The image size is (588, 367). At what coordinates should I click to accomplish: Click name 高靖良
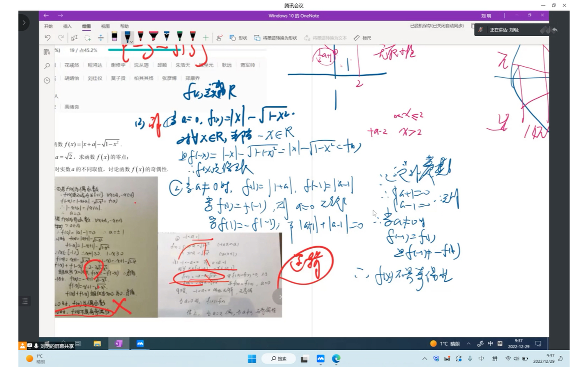point(72,107)
